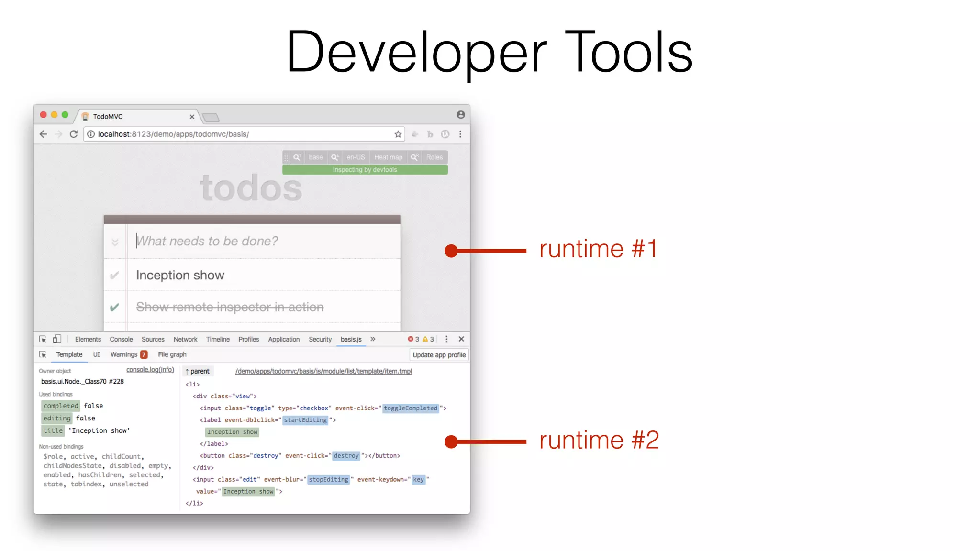Check the Inception show todo
The width and height of the screenshot is (980, 551).
click(x=114, y=275)
